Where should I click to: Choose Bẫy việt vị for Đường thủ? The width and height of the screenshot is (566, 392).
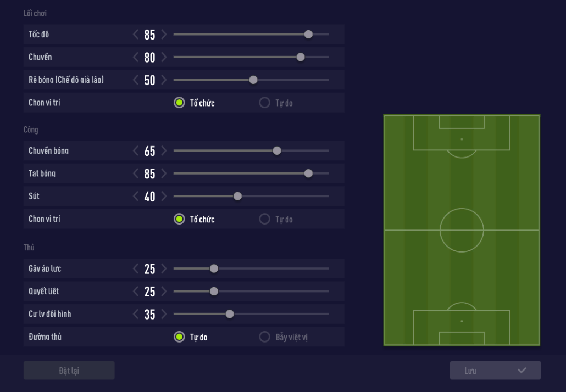(x=265, y=337)
